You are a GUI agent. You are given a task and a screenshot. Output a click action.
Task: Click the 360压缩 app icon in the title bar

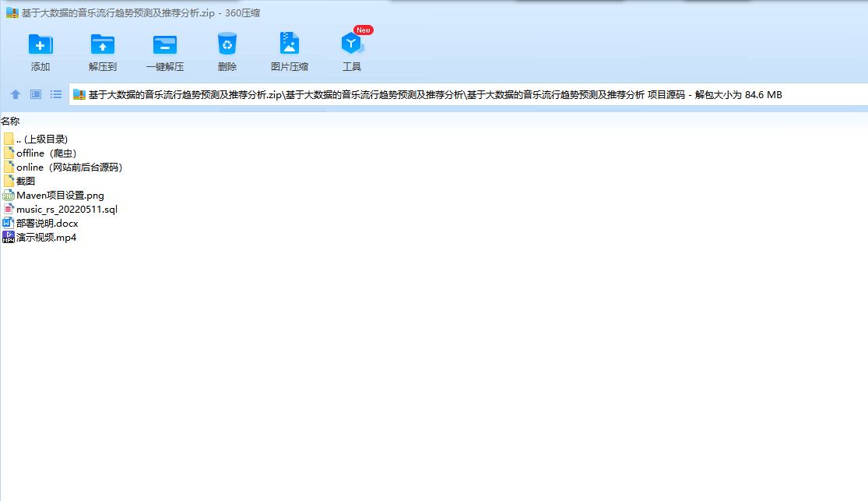[12, 12]
